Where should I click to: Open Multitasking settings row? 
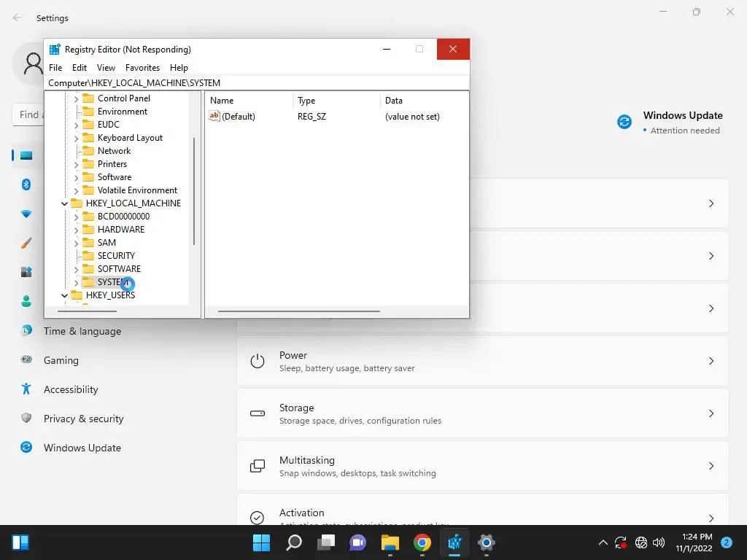pyautogui.click(x=483, y=466)
